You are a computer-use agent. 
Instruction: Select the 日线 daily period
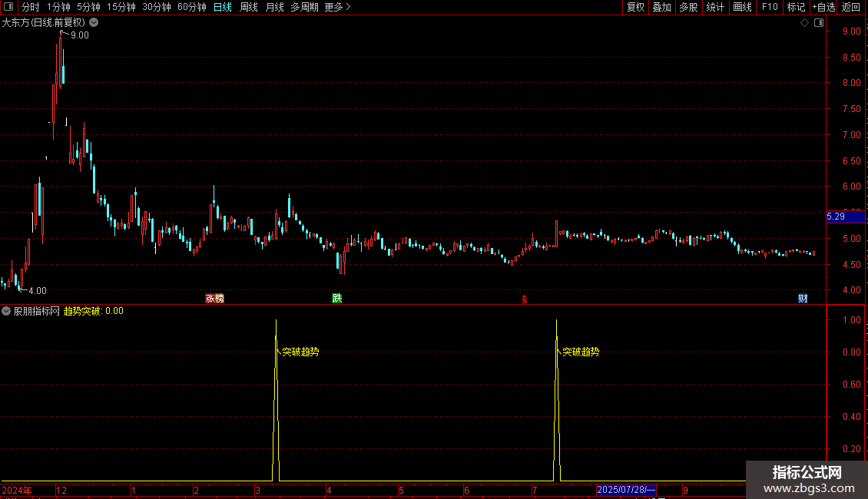pyautogui.click(x=223, y=7)
